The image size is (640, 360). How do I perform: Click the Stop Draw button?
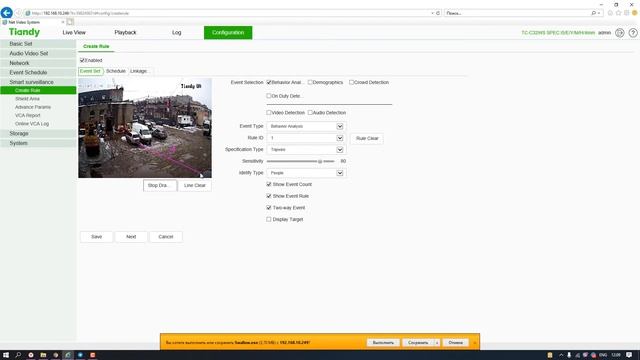(160, 185)
